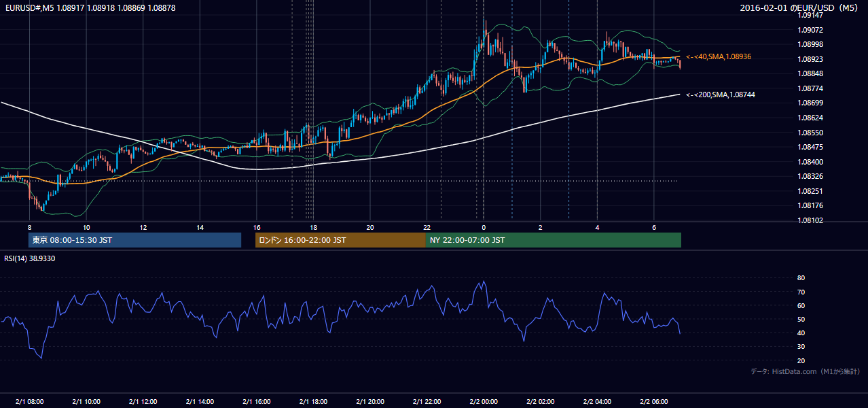The width and height of the screenshot is (868, 408).
Task: Click hour tick 4 under the price chart
Action: pos(597,227)
